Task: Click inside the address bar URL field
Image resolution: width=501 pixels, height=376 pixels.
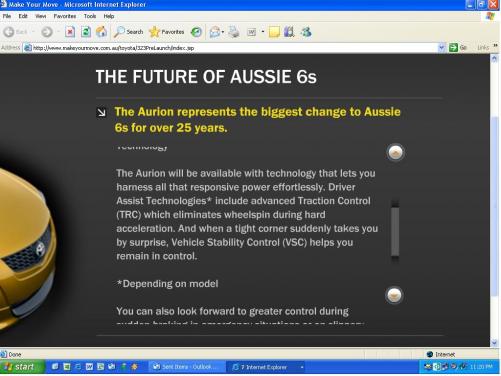Action: pyautogui.click(x=230, y=48)
